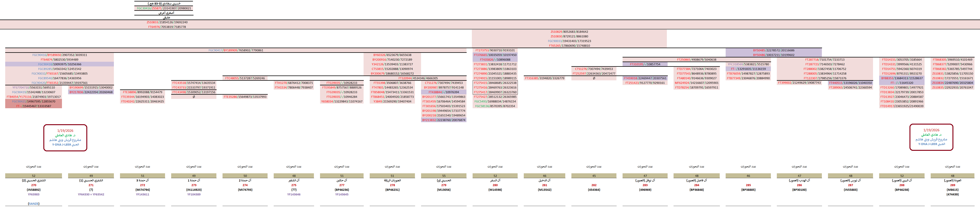Select the FT320944 branch header cell
Screen dimensions: 980x209
pyautogui.click(x=418, y=78)
